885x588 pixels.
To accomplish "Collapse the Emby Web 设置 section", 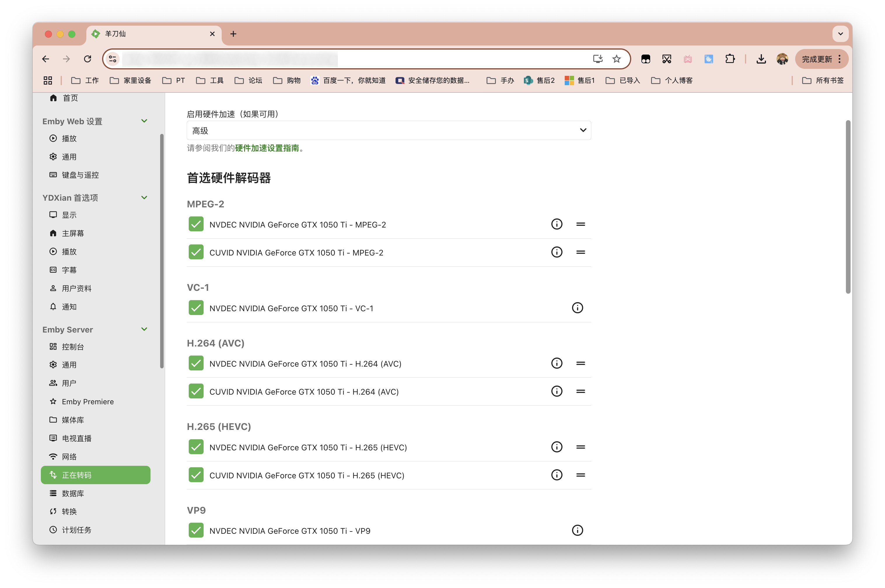I will (x=144, y=121).
